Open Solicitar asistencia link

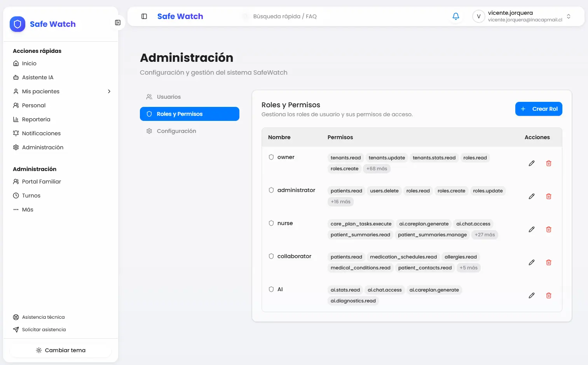[44, 330]
